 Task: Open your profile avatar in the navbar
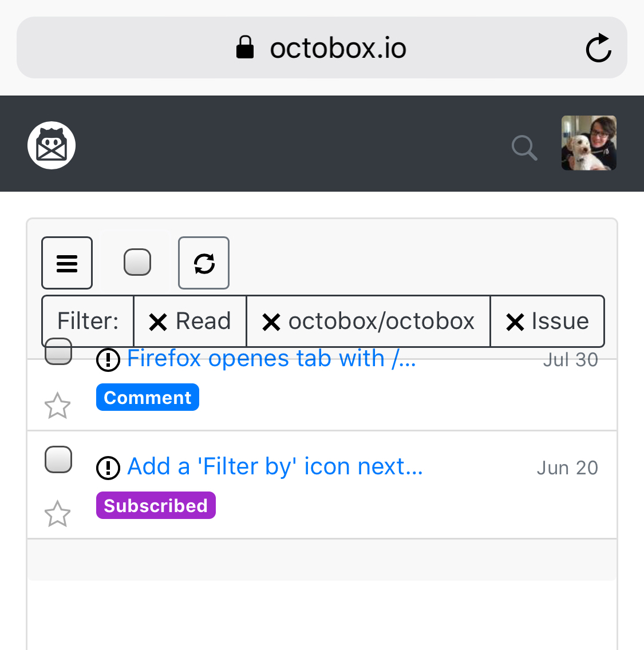pyautogui.click(x=588, y=144)
